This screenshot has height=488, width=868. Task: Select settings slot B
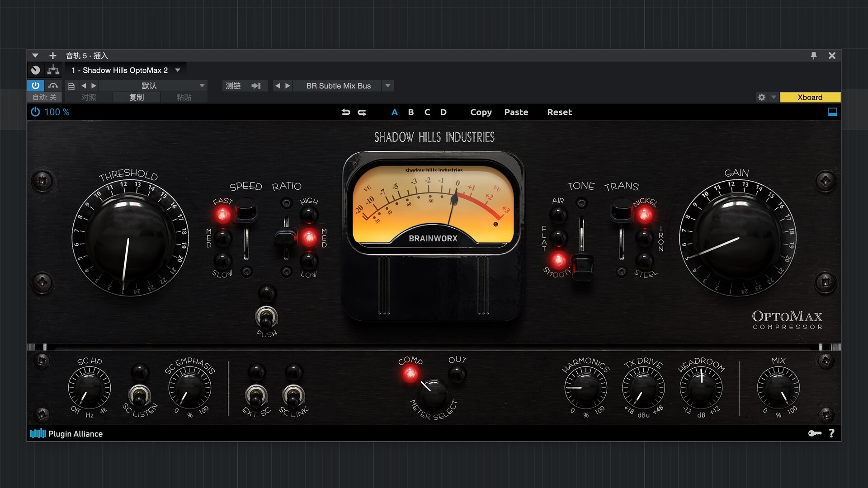[x=411, y=112]
